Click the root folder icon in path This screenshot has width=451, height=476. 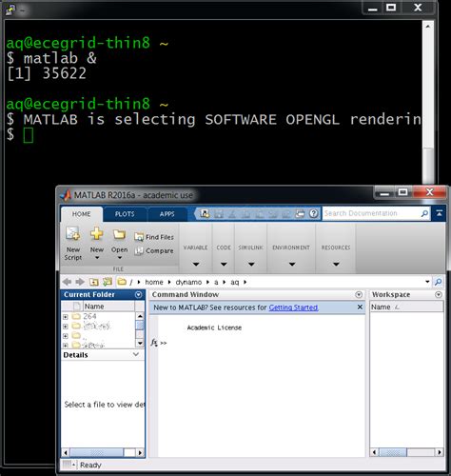(x=122, y=282)
